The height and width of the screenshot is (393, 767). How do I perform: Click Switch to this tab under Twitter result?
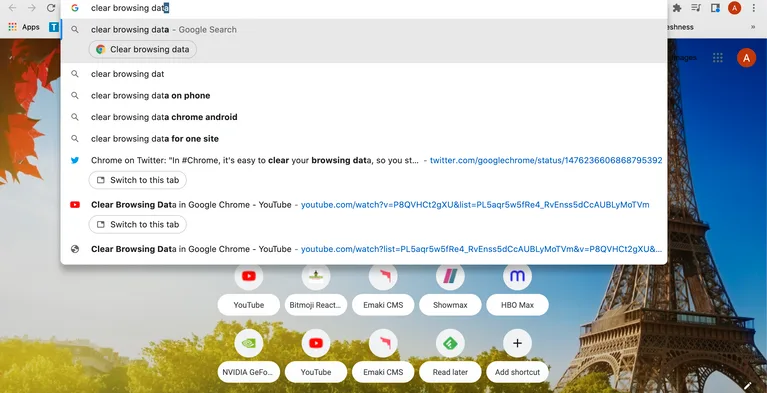(x=137, y=180)
